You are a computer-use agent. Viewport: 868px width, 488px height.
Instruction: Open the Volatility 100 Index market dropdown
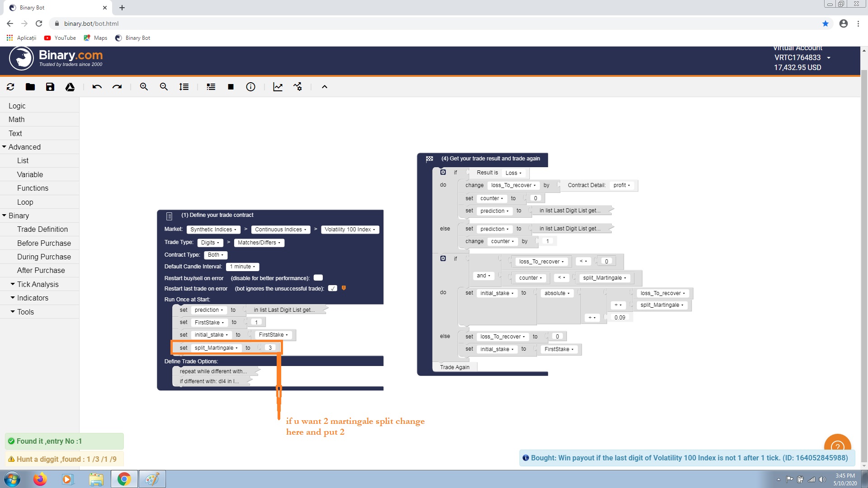click(350, 230)
